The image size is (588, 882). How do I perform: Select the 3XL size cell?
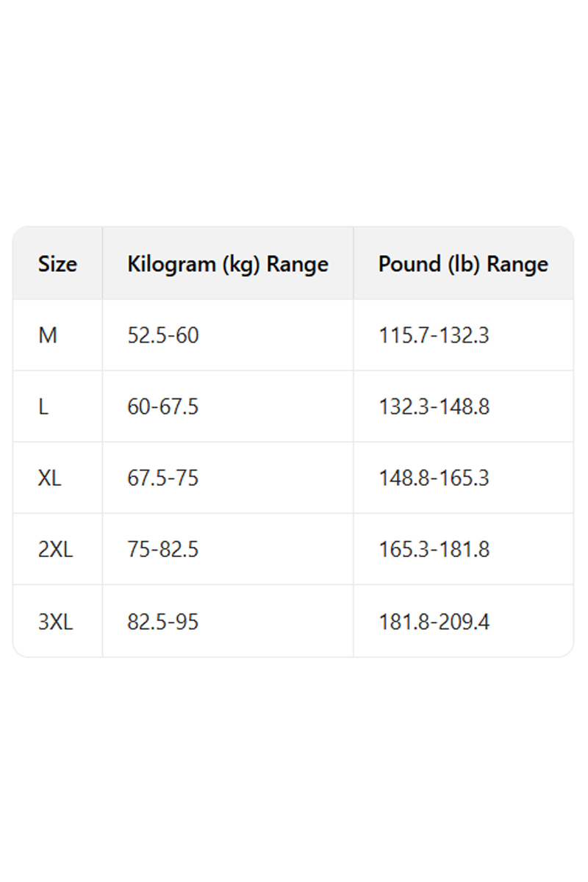tap(56, 622)
